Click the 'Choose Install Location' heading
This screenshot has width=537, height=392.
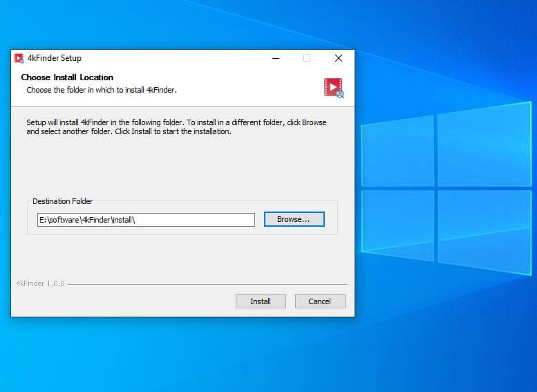click(67, 77)
